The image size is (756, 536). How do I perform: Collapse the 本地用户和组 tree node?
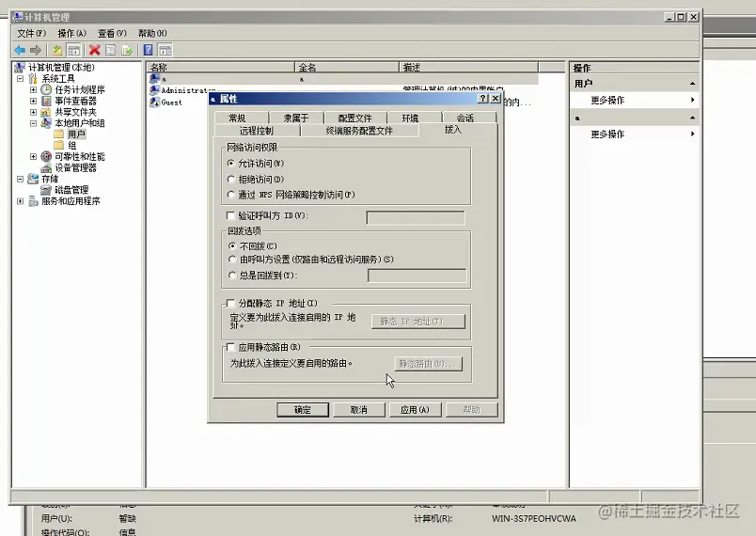tap(33, 123)
